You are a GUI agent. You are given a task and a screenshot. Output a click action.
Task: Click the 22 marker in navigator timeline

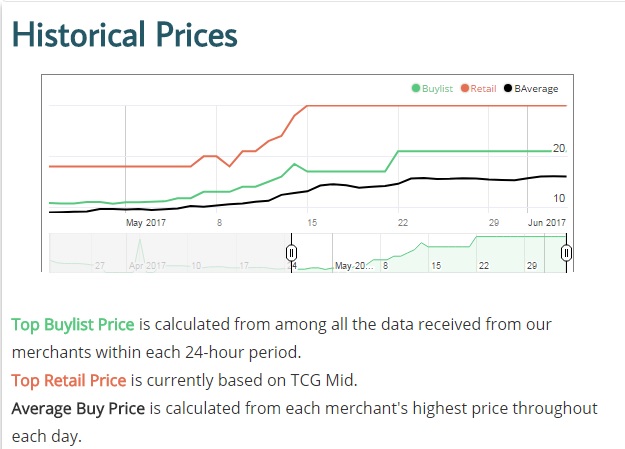pyautogui.click(x=484, y=266)
